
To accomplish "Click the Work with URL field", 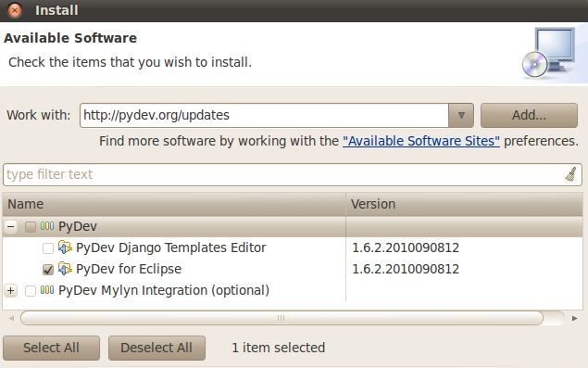I will click(x=264, y=115).
